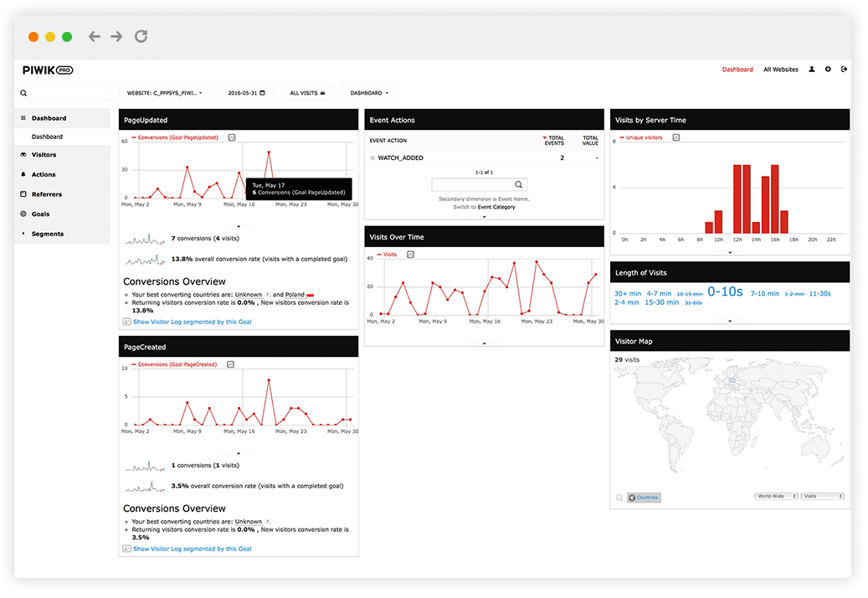Image resolution: width=868 pixels, height=598 pixels.
Task: Click Visitor Log icon under PageCreated overview
Action: pyautogui.click(x=126, y=549)
